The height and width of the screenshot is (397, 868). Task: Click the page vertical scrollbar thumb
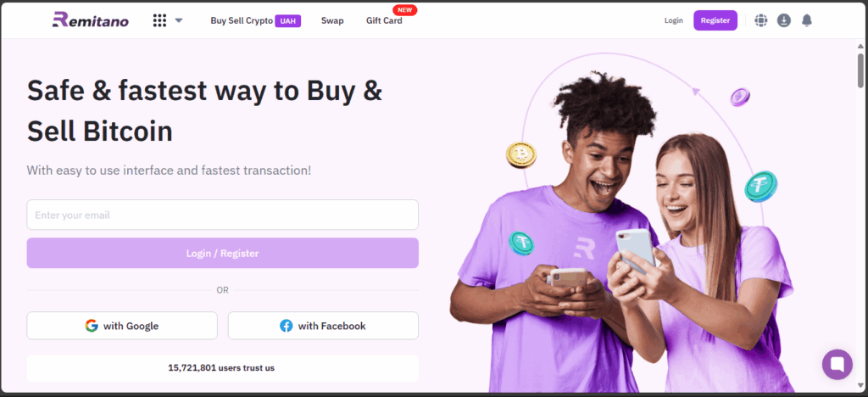pos(861,70)
